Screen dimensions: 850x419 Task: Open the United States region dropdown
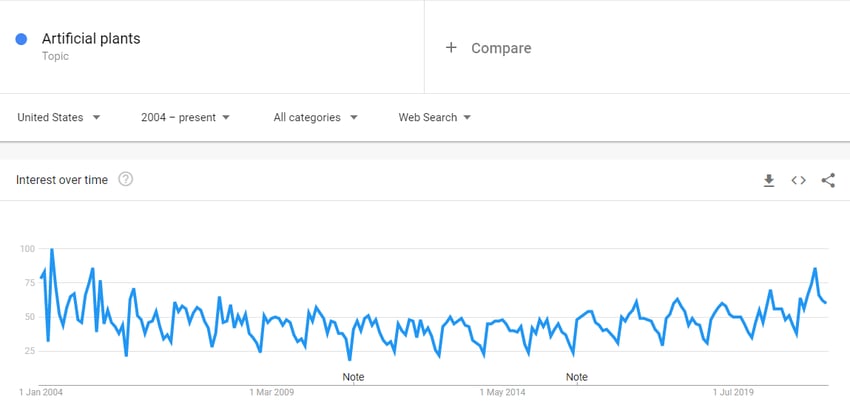coord(59,117)
